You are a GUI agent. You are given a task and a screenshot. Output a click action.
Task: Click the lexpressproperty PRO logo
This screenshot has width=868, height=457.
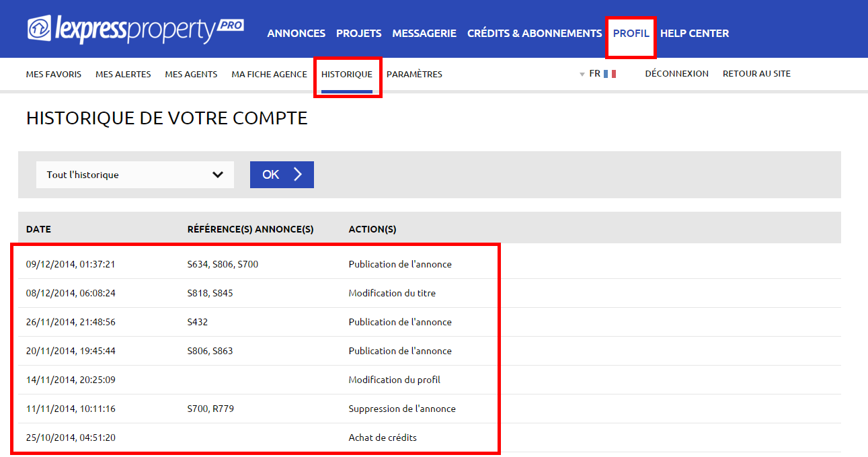(x=135, y=30)
